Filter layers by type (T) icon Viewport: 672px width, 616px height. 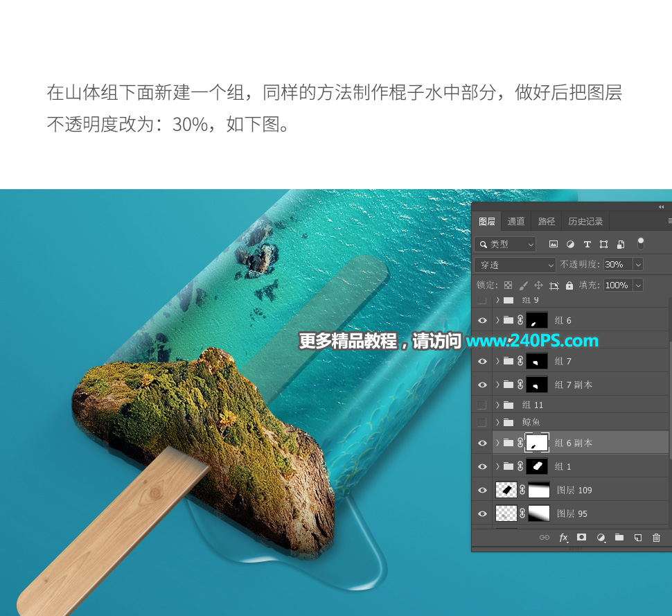[x=587, y=244]
